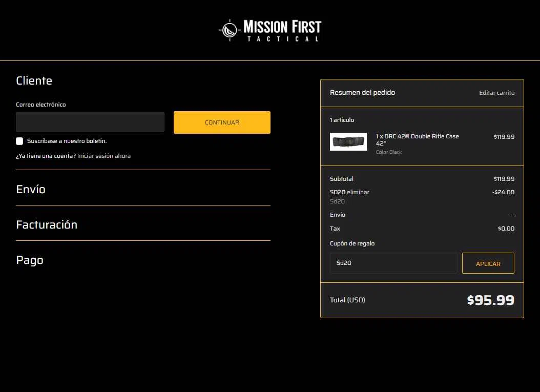Click the 1 artículo item count

342,120
